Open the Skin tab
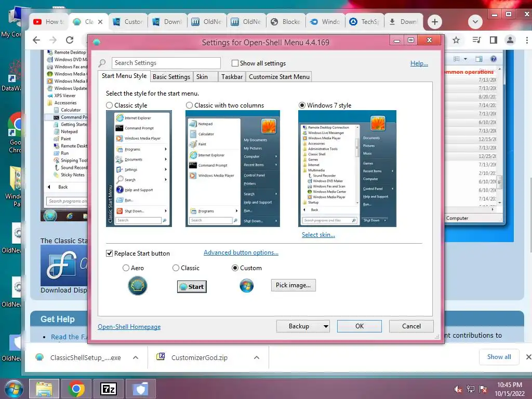 [x=202, y=77]
